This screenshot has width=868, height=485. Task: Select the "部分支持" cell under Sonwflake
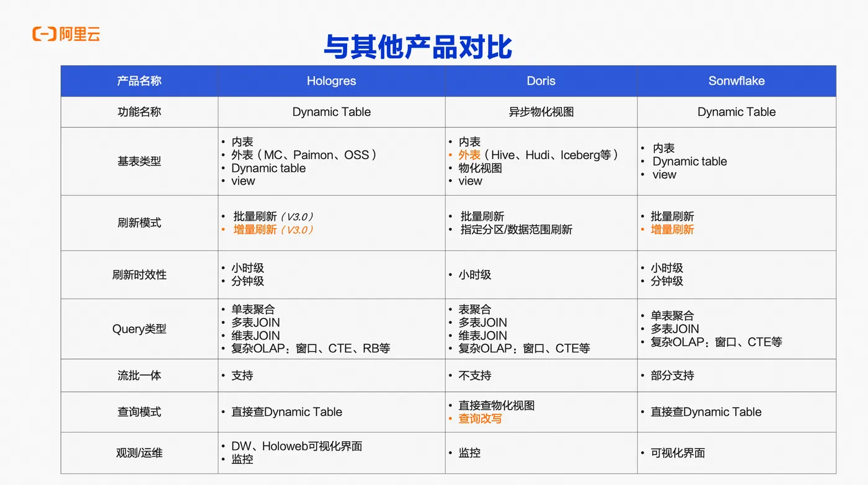tap(672, 375)
